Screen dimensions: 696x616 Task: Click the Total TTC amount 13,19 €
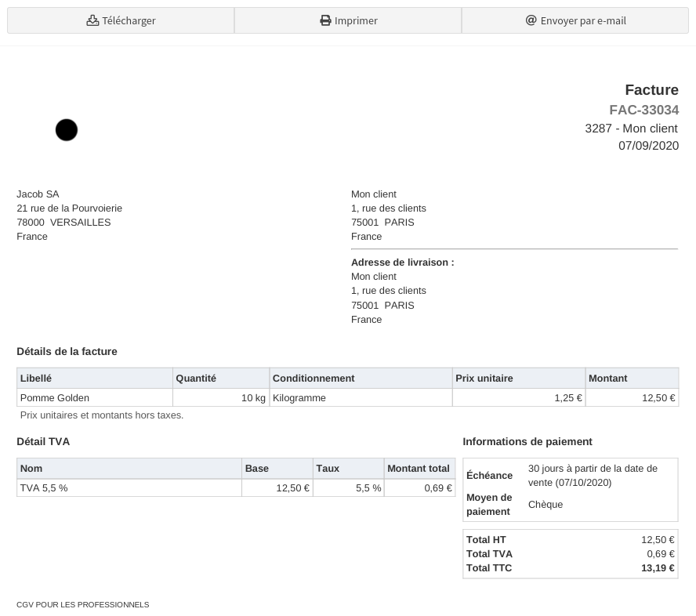(x=658, y=568)
